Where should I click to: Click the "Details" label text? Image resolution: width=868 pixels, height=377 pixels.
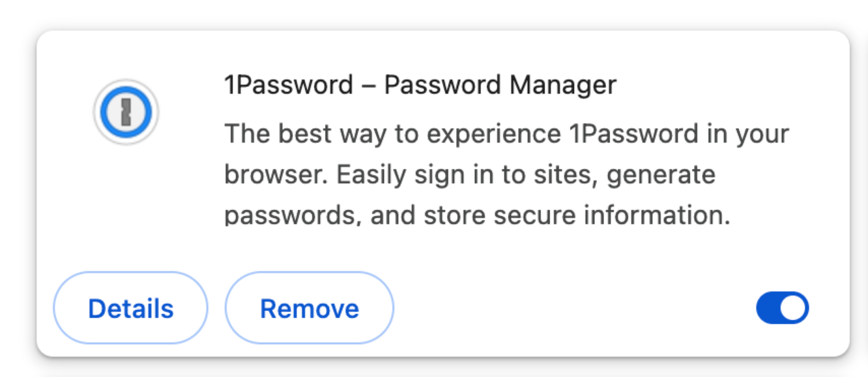[x=130, y=308]
